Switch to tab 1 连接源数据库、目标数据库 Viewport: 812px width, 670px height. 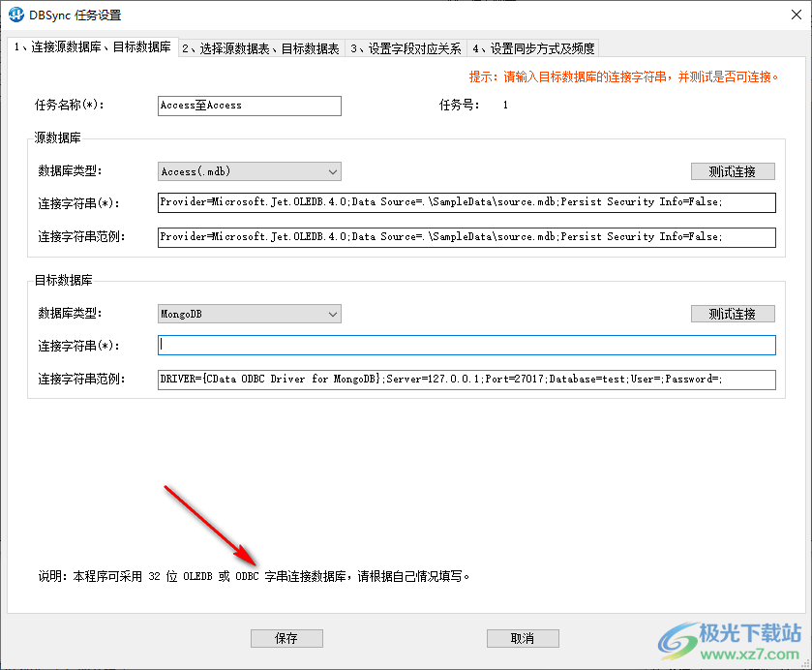(x=93, y=47)
